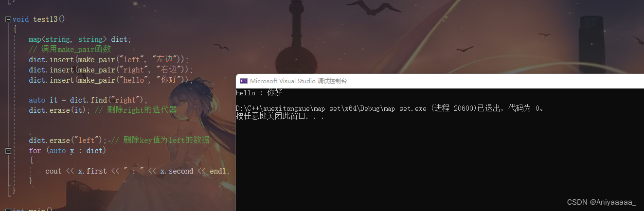Click the insert line with "left" pair
Screen dimensions: 644x211
tap(108, 59)
